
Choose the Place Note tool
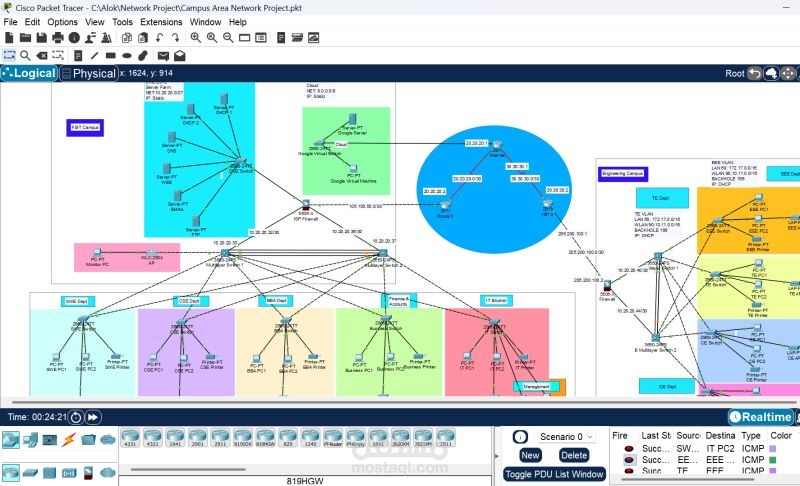click(x=78, y=56)
